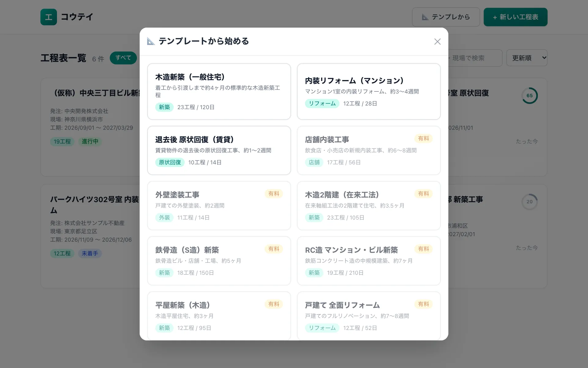Close the template dialog with X icon

click(437, 42)
